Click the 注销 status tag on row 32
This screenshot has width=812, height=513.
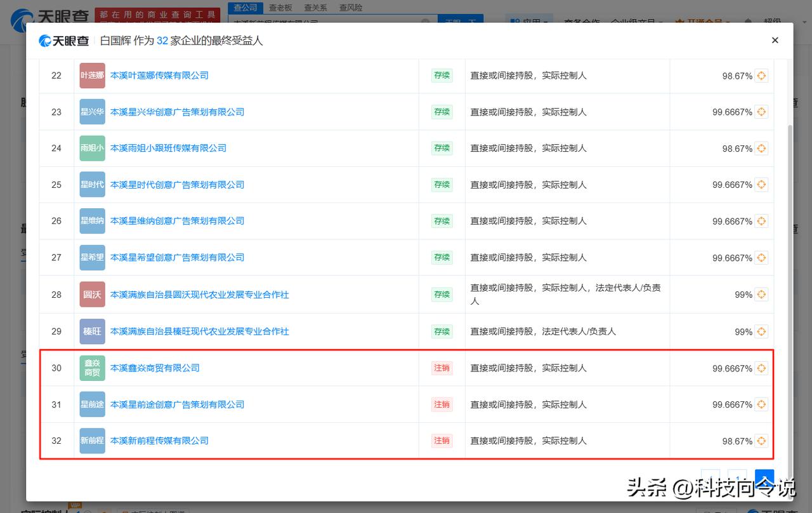pyautogui.click(x=442, y=440)
